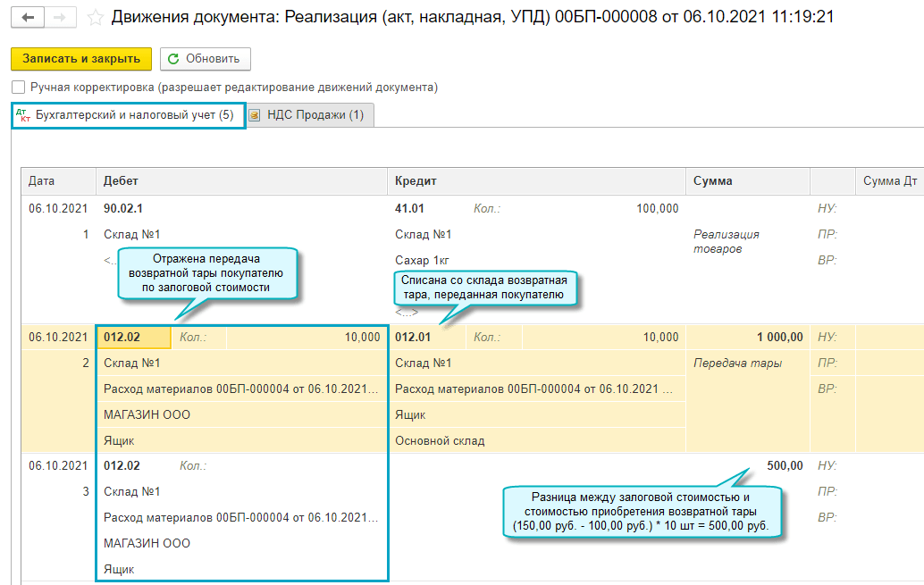
Task: Click the back navigation arrow
Action: [x=29, y=18]
